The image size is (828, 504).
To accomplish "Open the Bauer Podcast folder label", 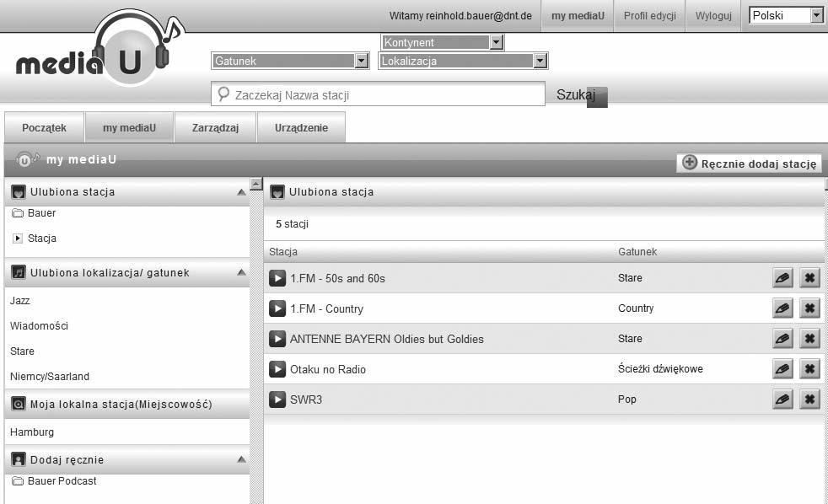I will (x=62, y=481).
